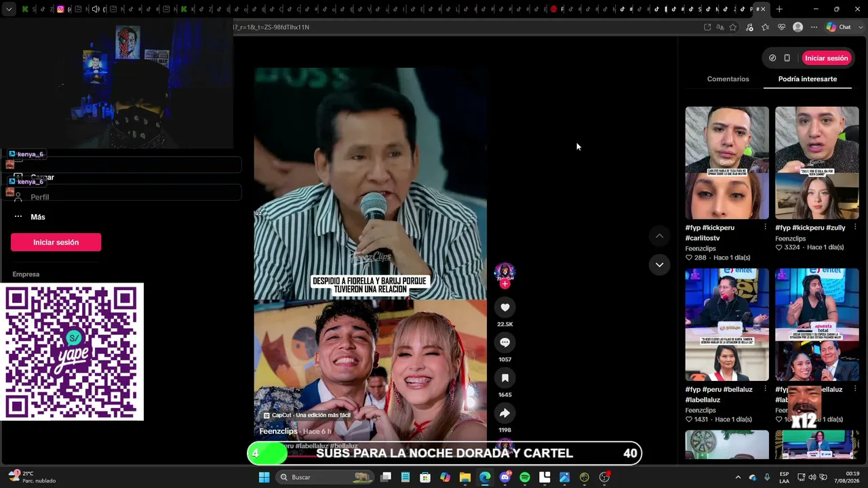Open the browser media control icon
Image resolution: width=868 pixels, height=488 pixels.
(749, 27)
